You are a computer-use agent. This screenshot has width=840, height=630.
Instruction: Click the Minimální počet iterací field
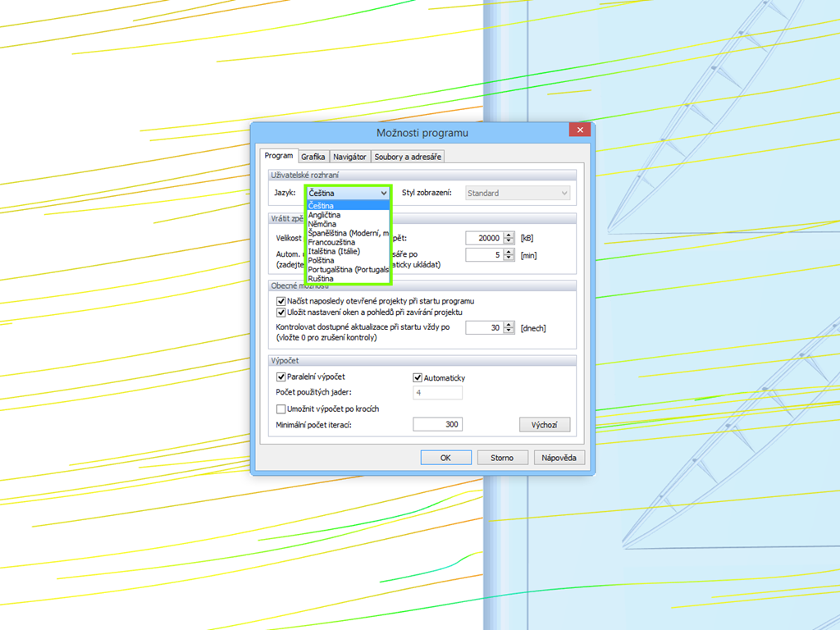coord(437,424)
